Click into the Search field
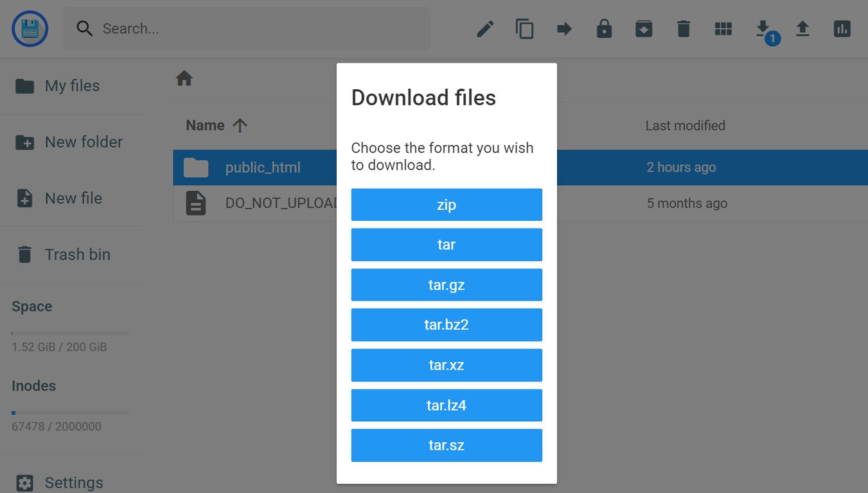Image resolution: width=868 pixels, height=493 pixels. pos(246,28)
